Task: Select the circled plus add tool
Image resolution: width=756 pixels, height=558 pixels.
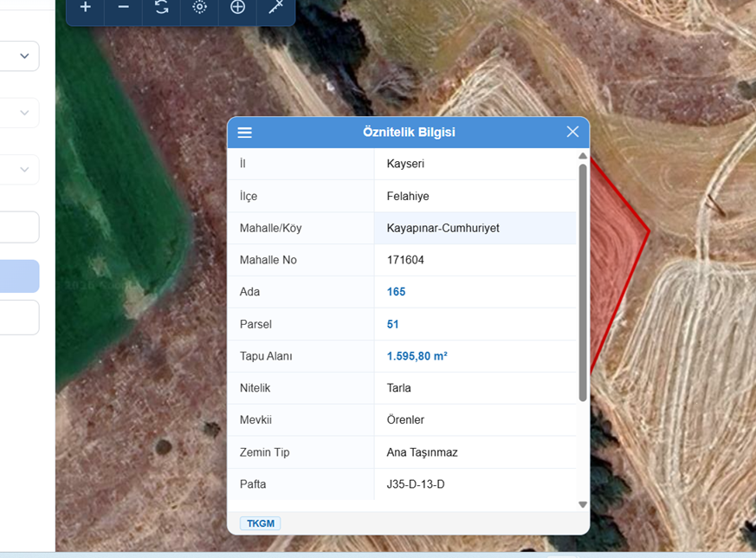Action: (x=237, y=7)
